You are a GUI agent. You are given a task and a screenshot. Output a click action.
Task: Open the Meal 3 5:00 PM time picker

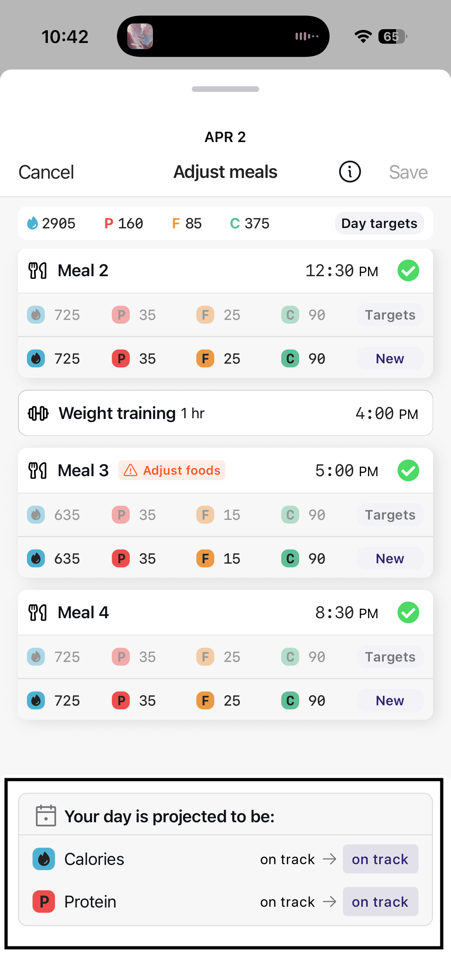(346, 471)
